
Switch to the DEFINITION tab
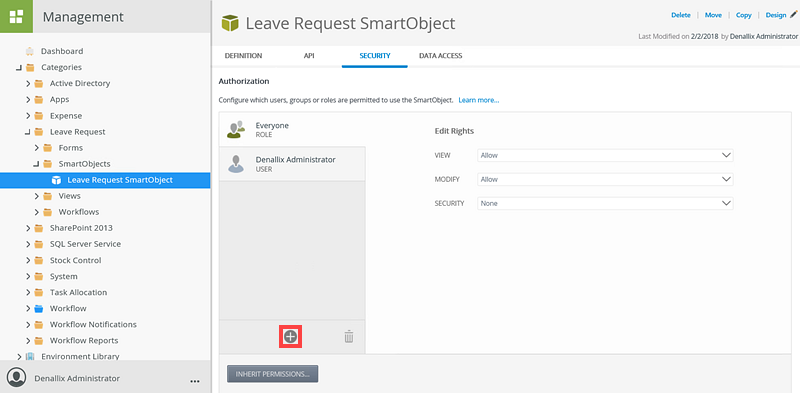[x=243, y=56]
